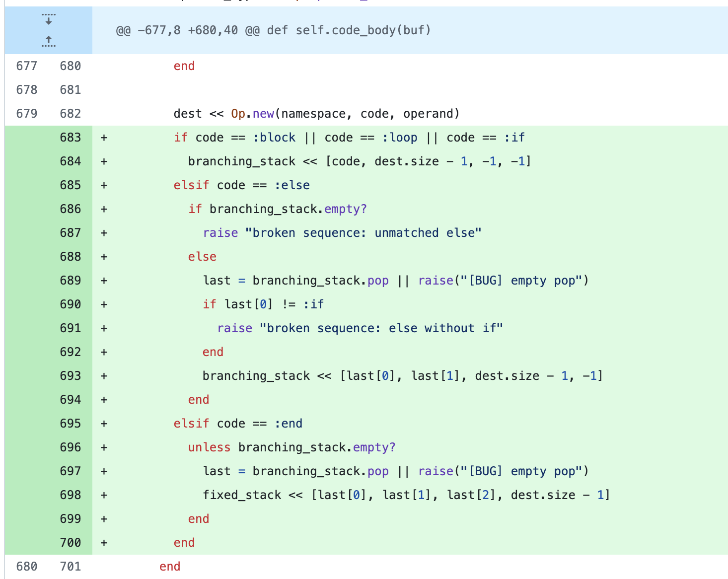Click the Op.new(namespace, code, operand) line
This screenshot has width=728, height=579.
316,114
